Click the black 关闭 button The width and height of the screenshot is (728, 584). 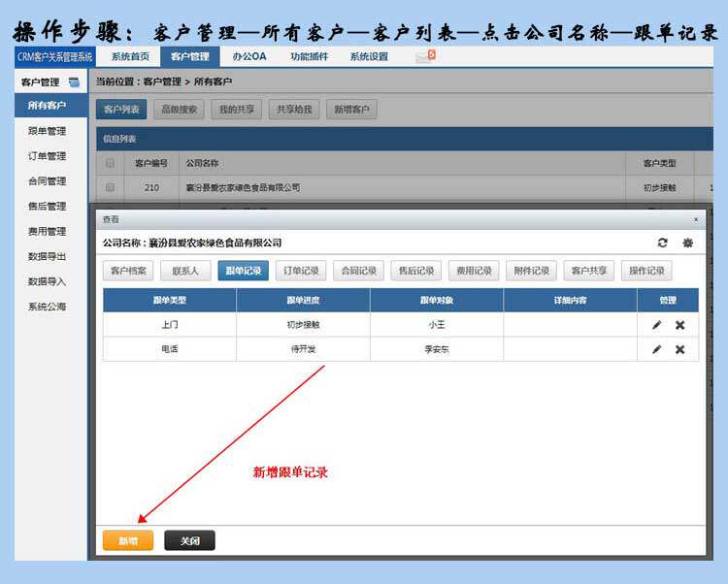pos(189,541)
